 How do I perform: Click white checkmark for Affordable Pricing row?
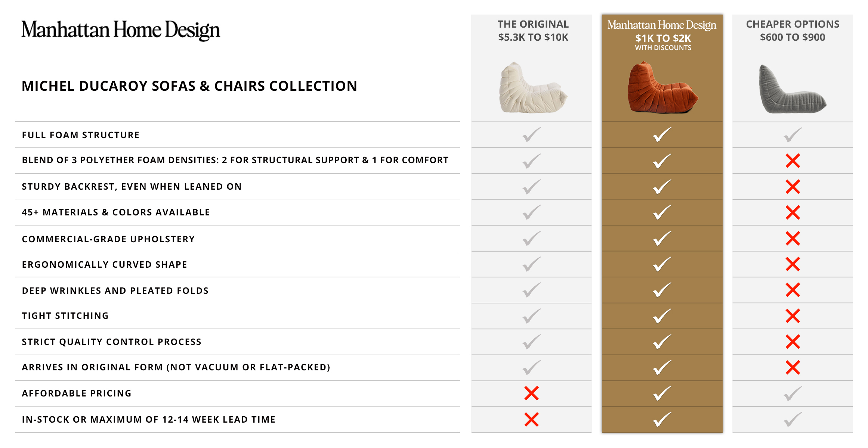click(662, 393)
